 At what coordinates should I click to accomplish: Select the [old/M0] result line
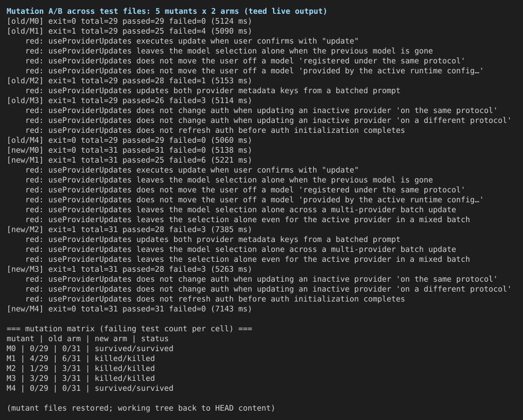point(129,21)
